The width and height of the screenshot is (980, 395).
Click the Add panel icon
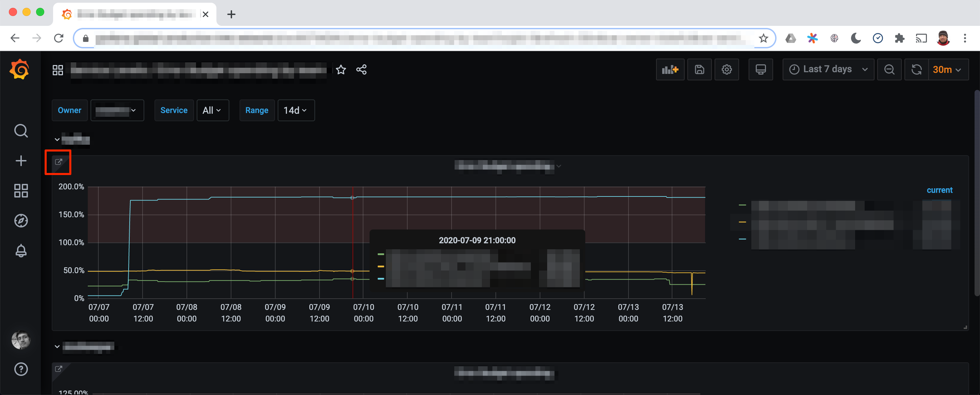pos(670,70)
